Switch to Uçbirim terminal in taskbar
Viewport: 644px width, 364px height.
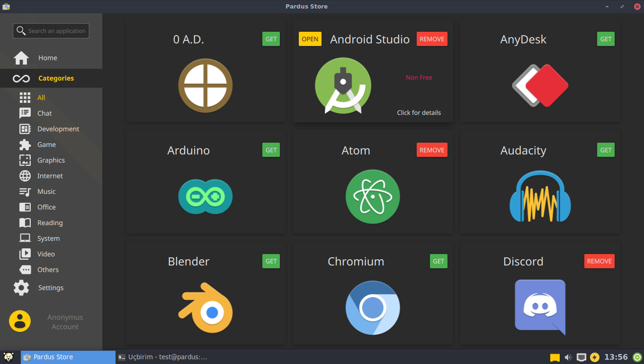(162, 357)
